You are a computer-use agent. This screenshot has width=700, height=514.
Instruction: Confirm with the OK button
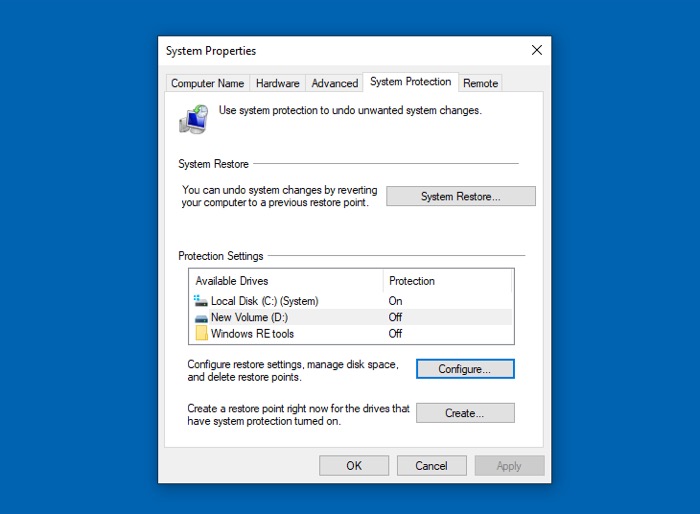[x=354, y=466]
